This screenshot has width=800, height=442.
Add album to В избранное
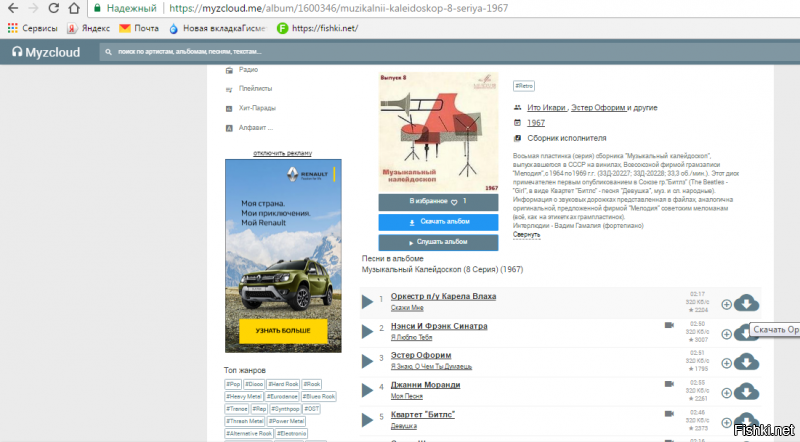pyautogui.click(x=438, y=202)
